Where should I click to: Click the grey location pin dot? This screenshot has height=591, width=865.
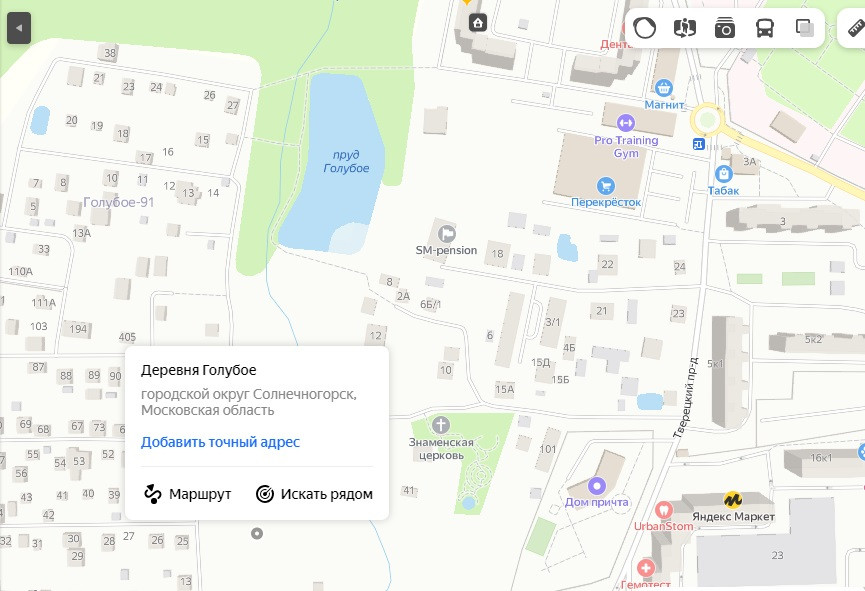[257, 534]
